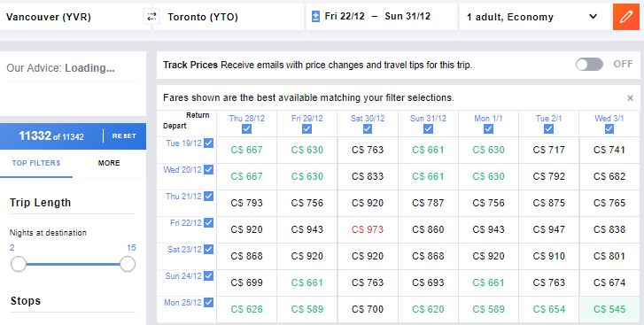Open the Fri 22/12 – Sun 31/12 date selector
Viewport: 644px width, 325px height.
pyautogui.click(x=382, y=17)
